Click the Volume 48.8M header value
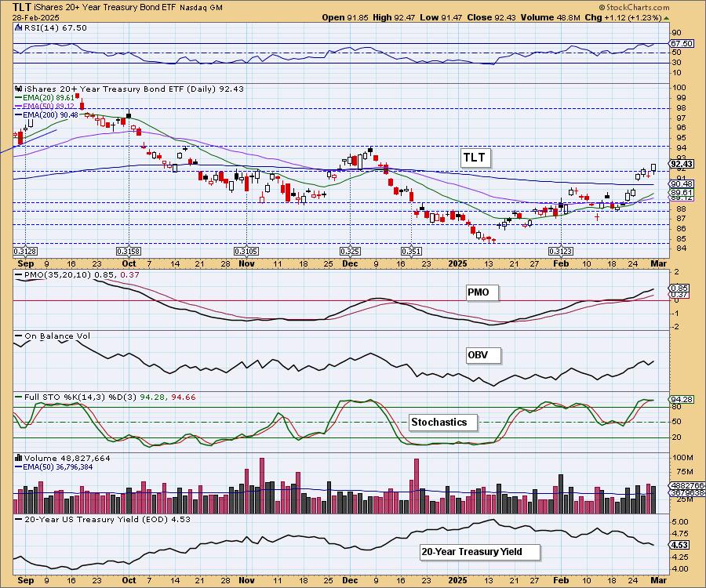The height and width of the screenshot is (588, 706). click(x=550, y=17)
